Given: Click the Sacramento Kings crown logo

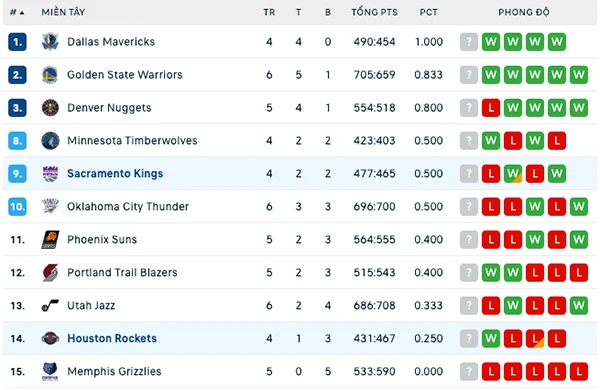Looking at the screenshot, I should [50, 173].
